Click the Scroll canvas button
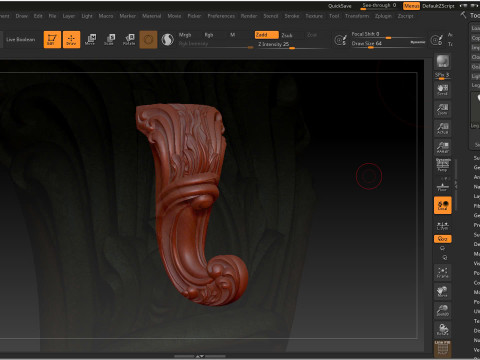This screenshot has width=480, height=360. pos(443,90)
